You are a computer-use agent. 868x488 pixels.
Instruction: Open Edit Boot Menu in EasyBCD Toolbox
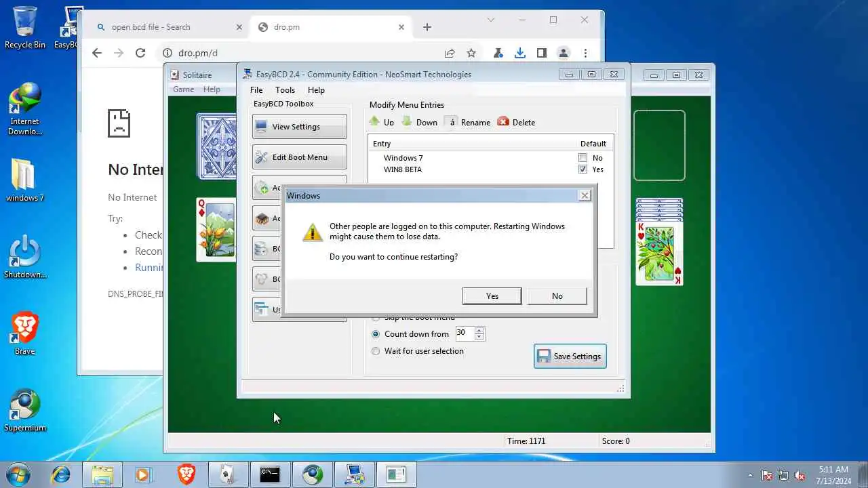pyautogui.click(x=299, y=157)
